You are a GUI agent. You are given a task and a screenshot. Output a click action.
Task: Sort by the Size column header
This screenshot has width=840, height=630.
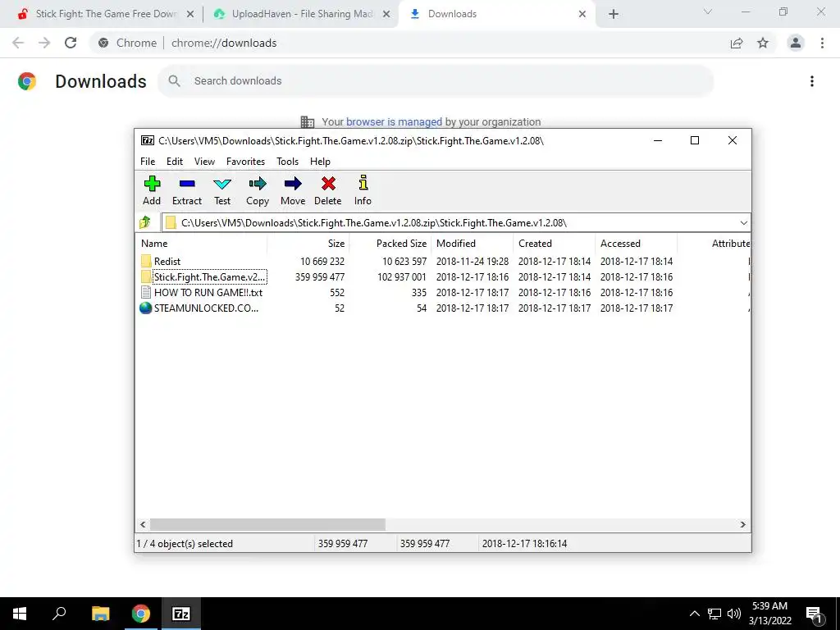click(308, 243)
